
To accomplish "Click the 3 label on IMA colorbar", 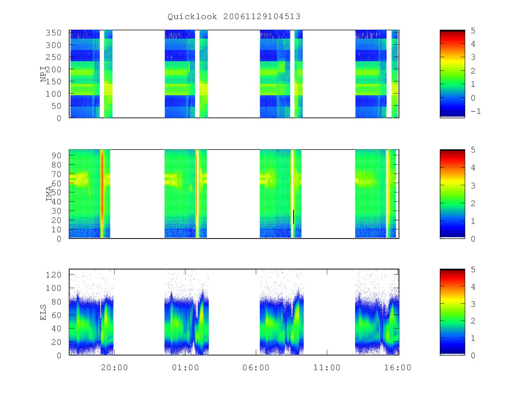I will 473,185.
